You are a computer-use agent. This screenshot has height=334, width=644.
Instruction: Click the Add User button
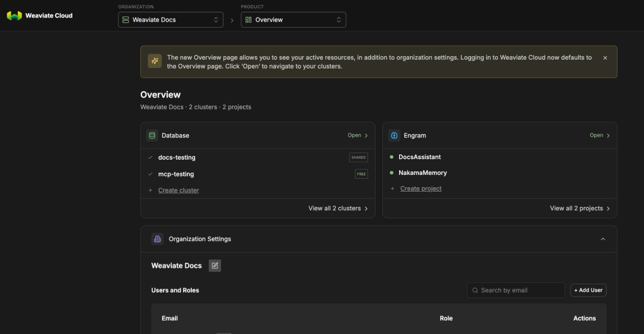tap(588, 290)
